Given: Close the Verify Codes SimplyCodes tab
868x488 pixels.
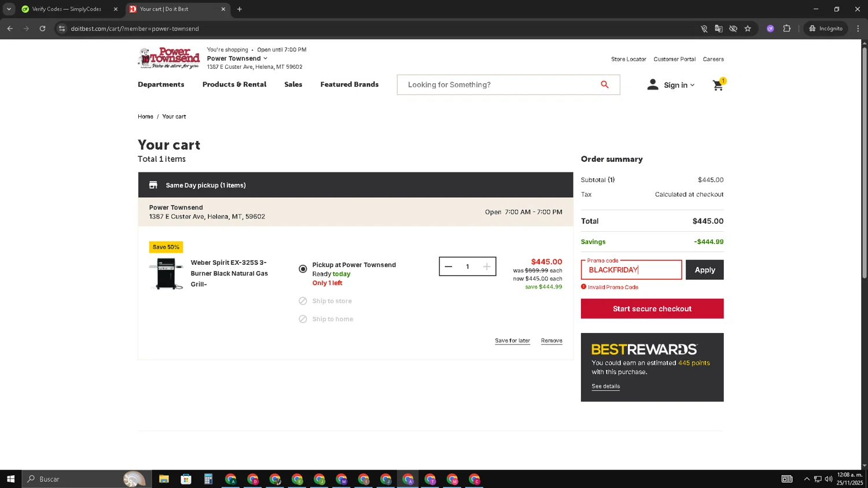Looking at the screenshot, I should 115,9.
